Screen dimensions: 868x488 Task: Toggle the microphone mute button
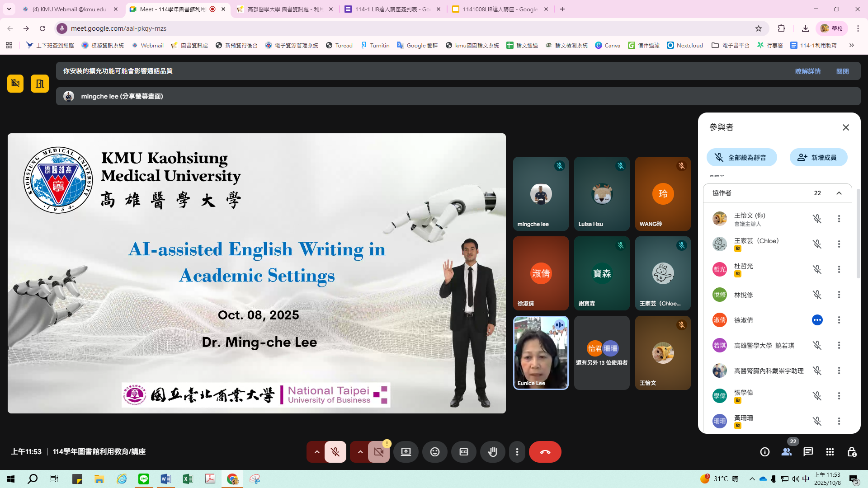coord(335,452)
